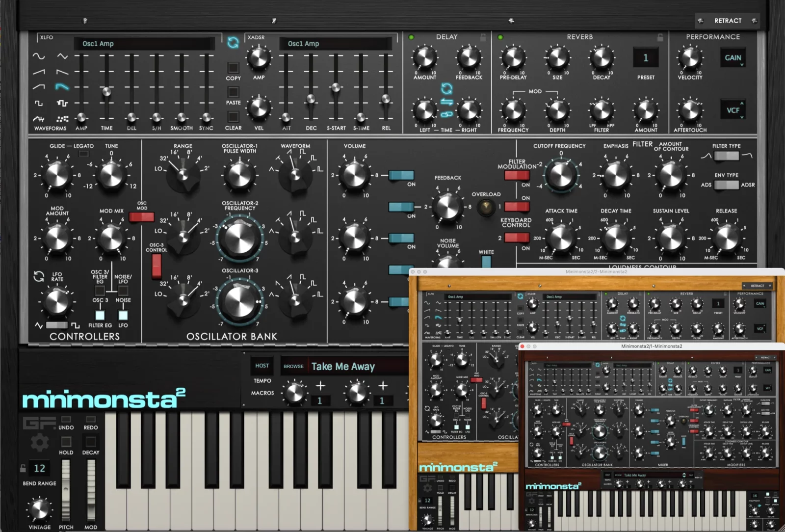Flip the red OSC MOD switch
Screen dimensions: 785x532
tap(142, 216)
